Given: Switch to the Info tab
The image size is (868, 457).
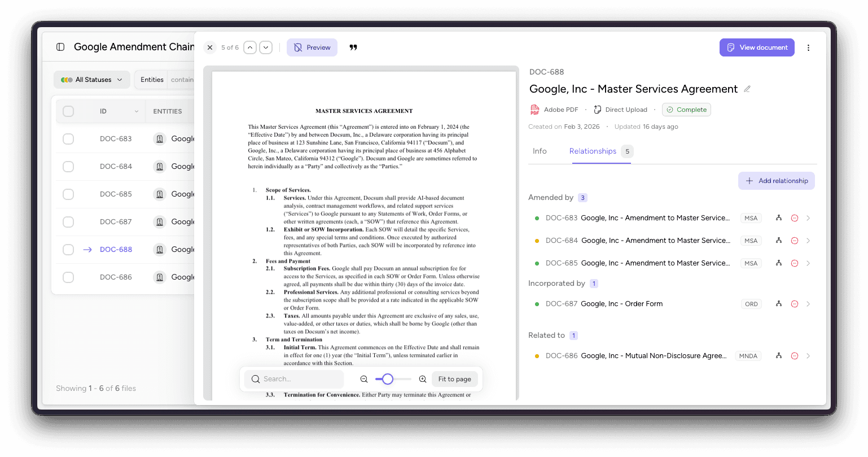Looking at the screenshot, I should [540, 151].
